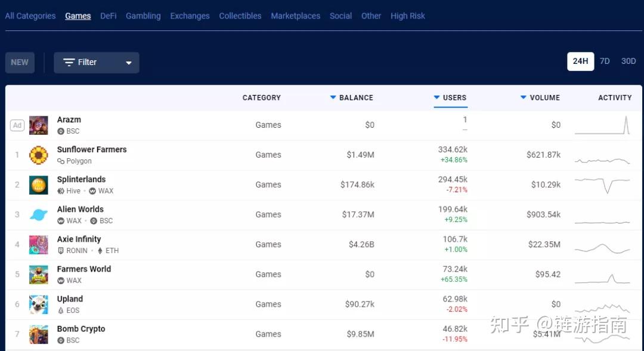Open the Splinterlands game icon
Screen dimensions: 644x351
tap(39, 185)
